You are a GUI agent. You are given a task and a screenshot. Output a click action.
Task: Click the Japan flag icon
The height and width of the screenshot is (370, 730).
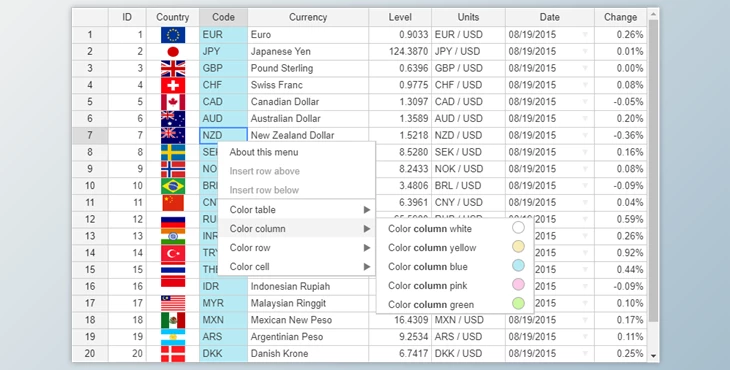coord(173,52)
